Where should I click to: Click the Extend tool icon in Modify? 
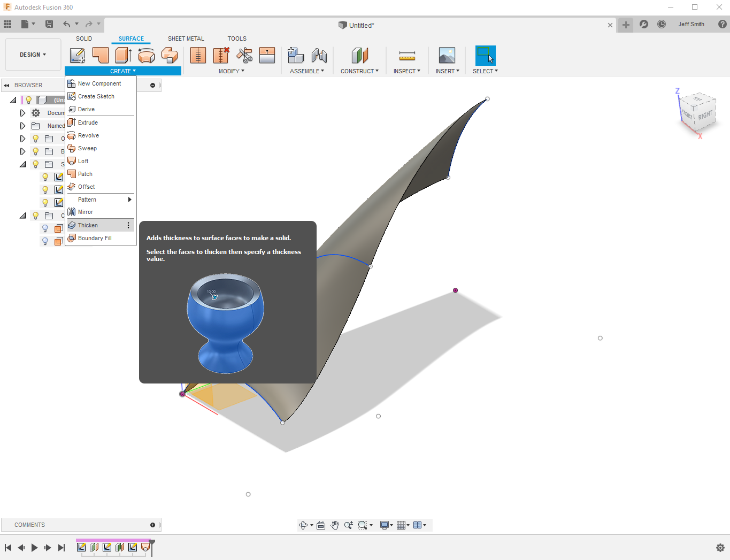click(x=267, y=55)
